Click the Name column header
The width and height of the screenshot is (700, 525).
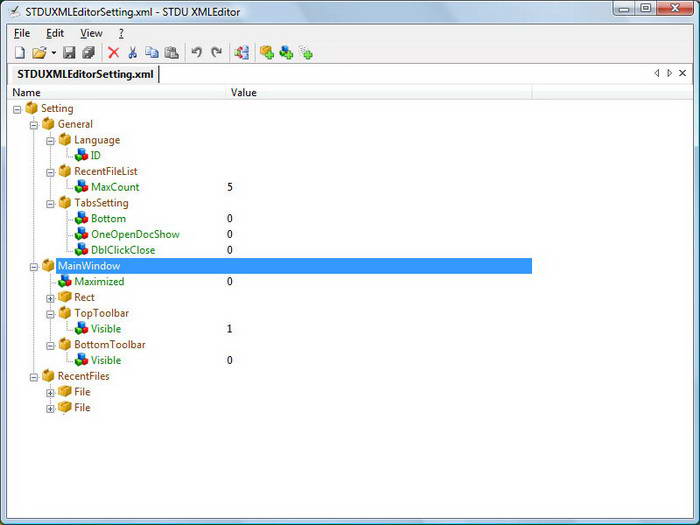[x=117, y=92]
